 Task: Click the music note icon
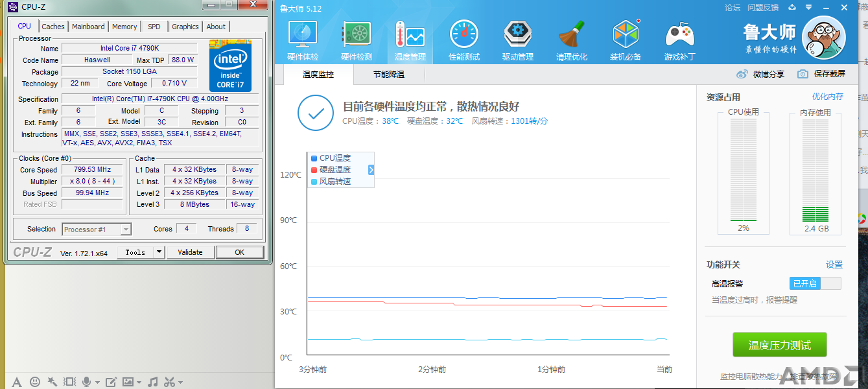pos(153,382)
